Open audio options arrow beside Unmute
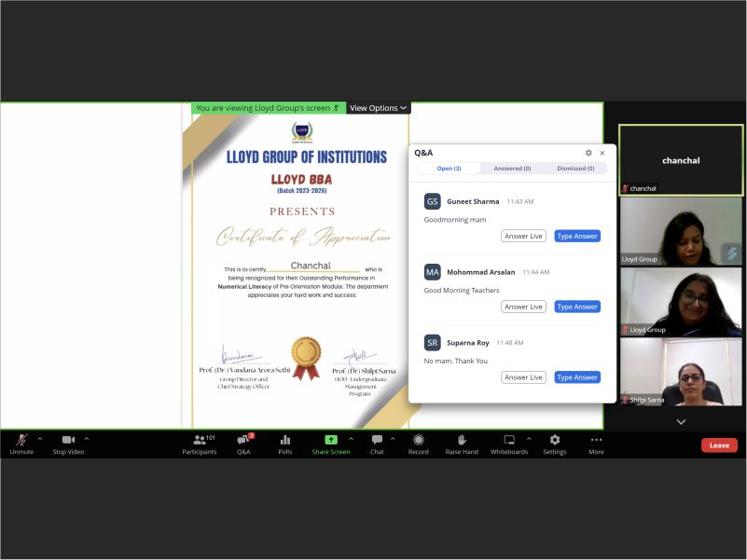Viewport: 747px width, 560px height. tap(40, 439)
